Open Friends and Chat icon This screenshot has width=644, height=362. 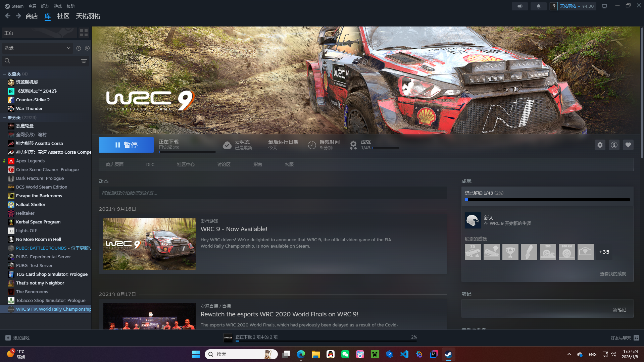[636, 338]
